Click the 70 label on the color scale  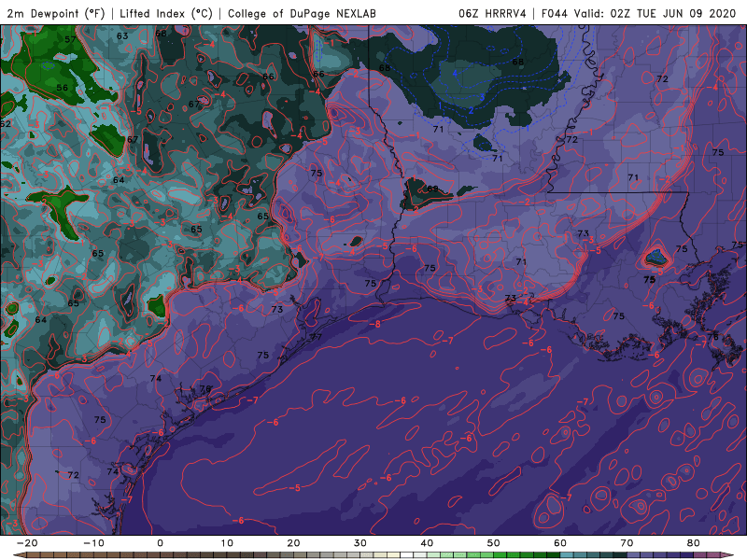click(x=627, y=543)
